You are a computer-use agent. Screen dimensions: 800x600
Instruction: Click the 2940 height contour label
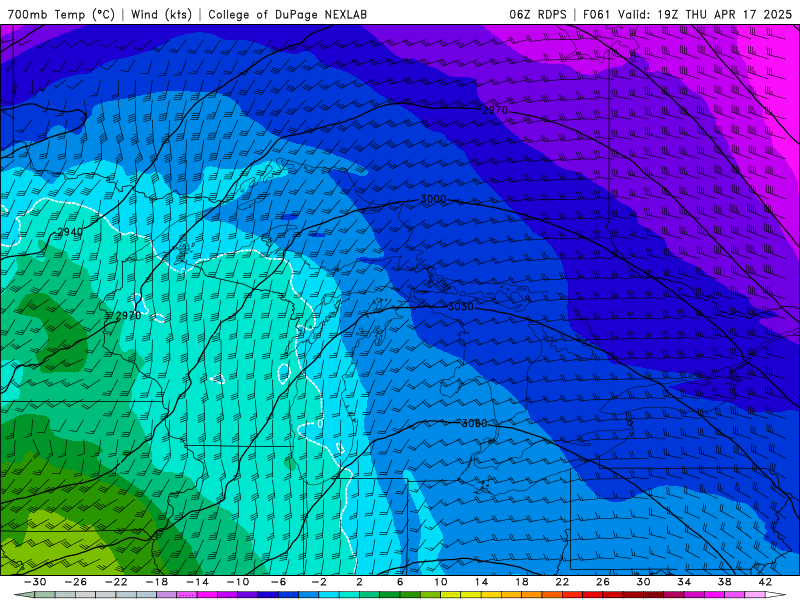70,232
